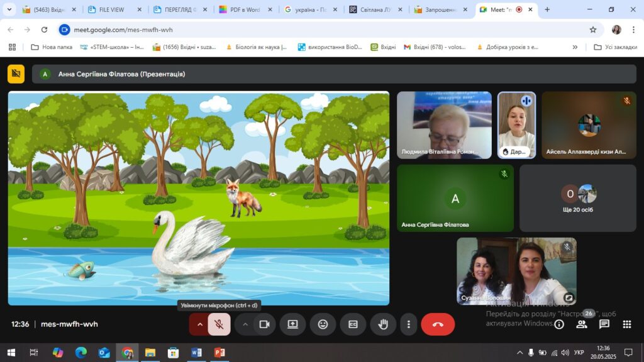Open the activities grid icon
644x362 pixels.
pyautogui.click(x=627, y=324)
